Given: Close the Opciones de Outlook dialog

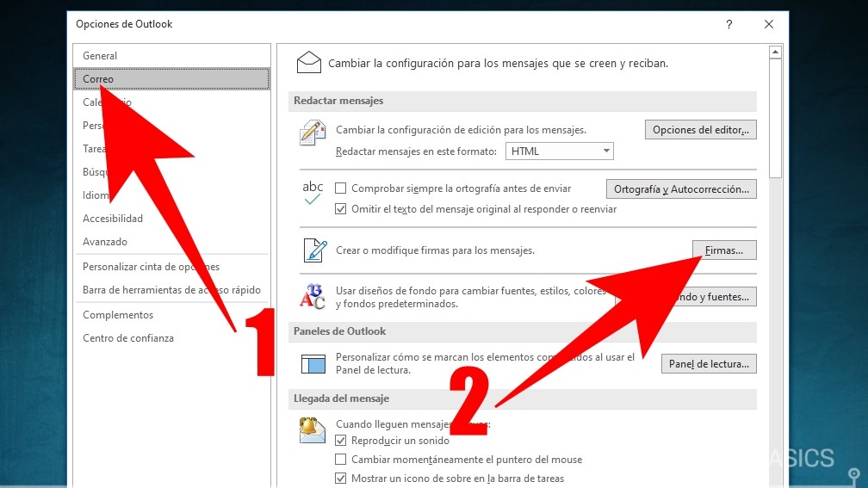Looking at the screenshot, I should click(769, 24).
